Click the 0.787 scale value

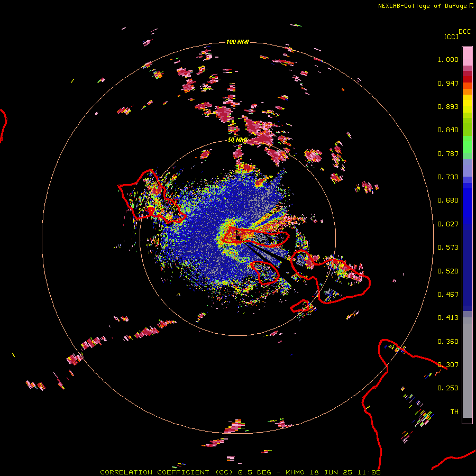coord(448,153)
